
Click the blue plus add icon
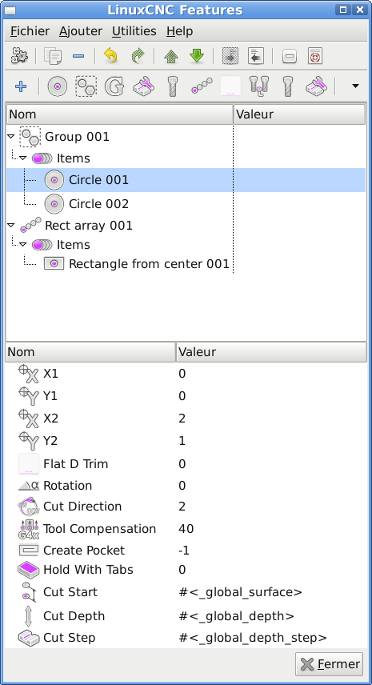coord(21,86)
